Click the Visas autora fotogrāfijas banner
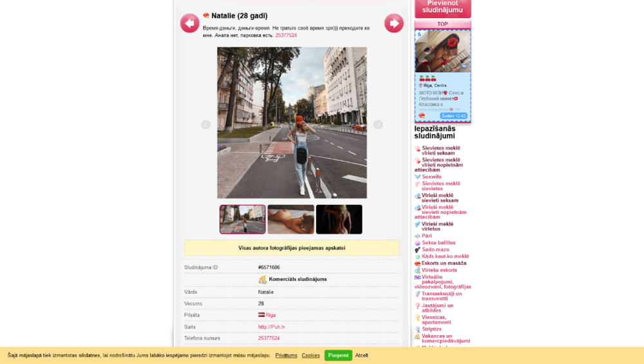Screen dimensions: 644x364 point(292,248)
